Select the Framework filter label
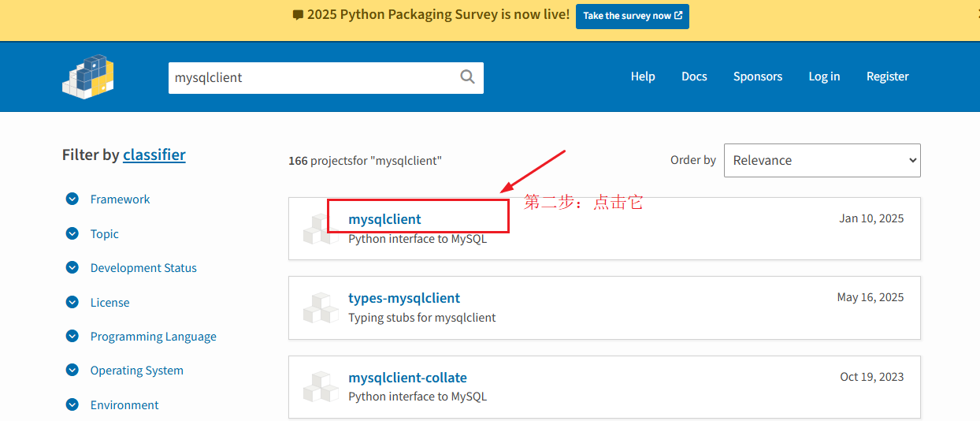980x421 pixels. [120, 199]
